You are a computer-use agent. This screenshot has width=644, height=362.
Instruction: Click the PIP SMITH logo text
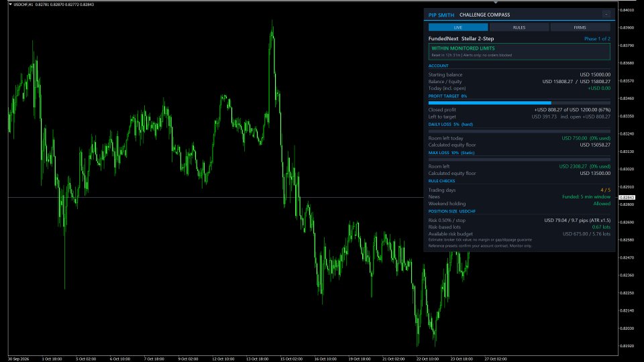pos(441,15)
